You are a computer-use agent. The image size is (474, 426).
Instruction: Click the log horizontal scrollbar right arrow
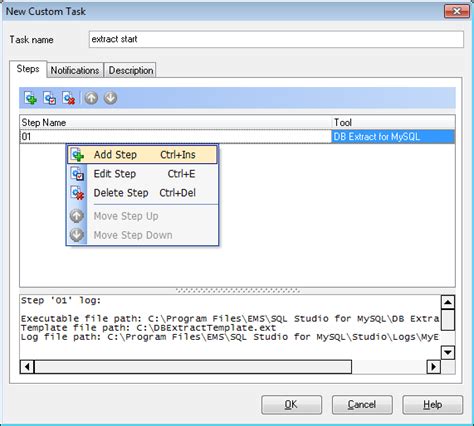[x=433, y=367]
